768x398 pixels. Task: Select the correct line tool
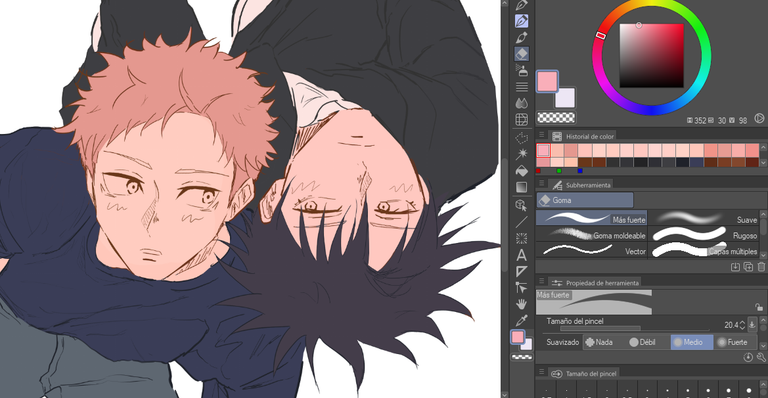coord(522,287)
